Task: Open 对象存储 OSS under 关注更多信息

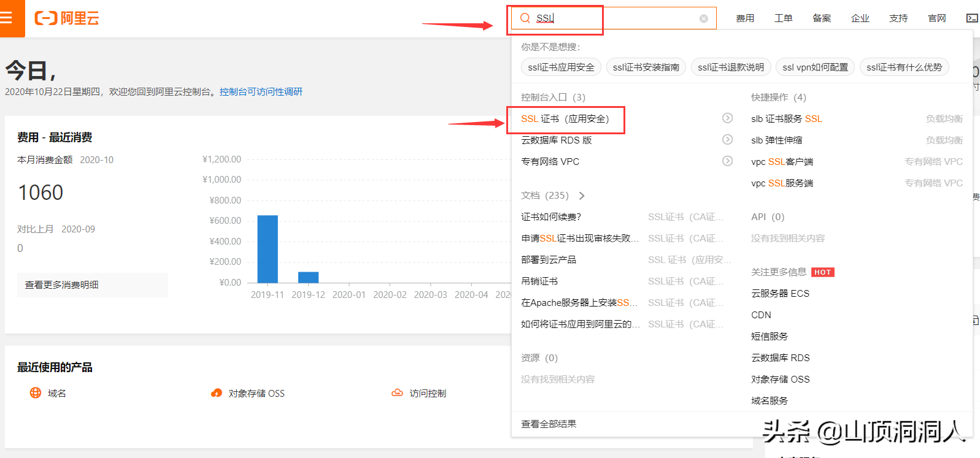Action: click(x=781, y=380)
